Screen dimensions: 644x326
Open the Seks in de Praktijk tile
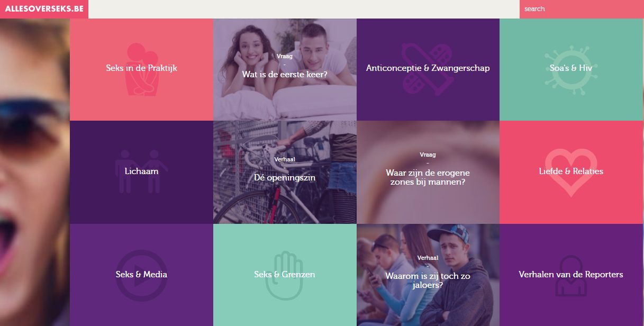[141, 69]
